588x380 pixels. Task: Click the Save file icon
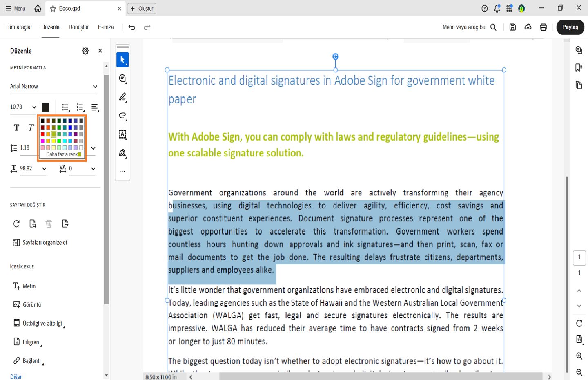[512, 27]
